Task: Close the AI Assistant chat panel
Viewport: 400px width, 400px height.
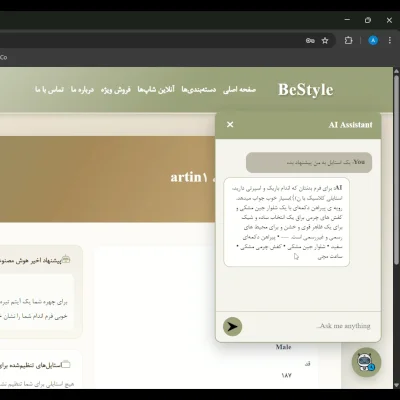Action: coord(230,124)
